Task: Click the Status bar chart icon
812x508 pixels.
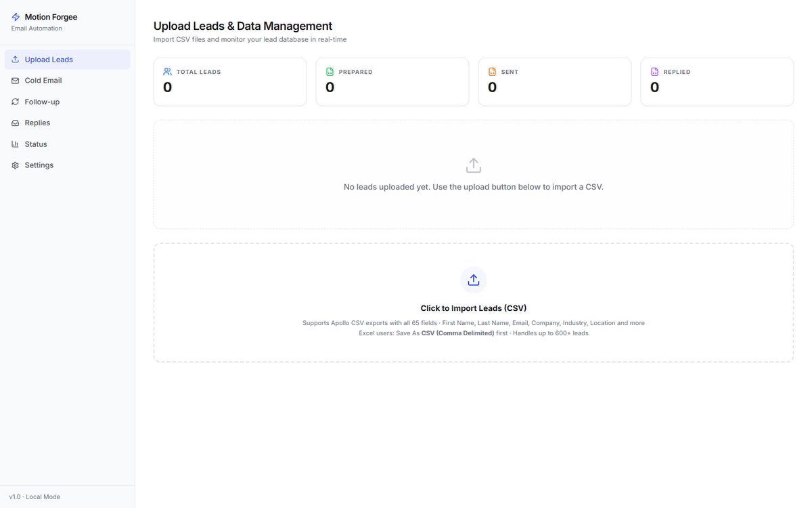Action: coord(16,144)
